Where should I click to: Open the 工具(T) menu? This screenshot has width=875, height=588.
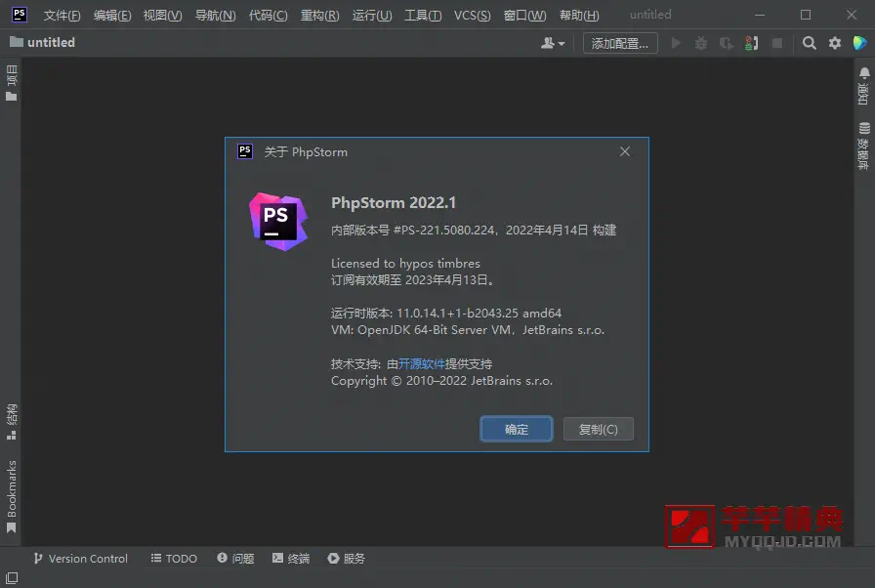423,15
